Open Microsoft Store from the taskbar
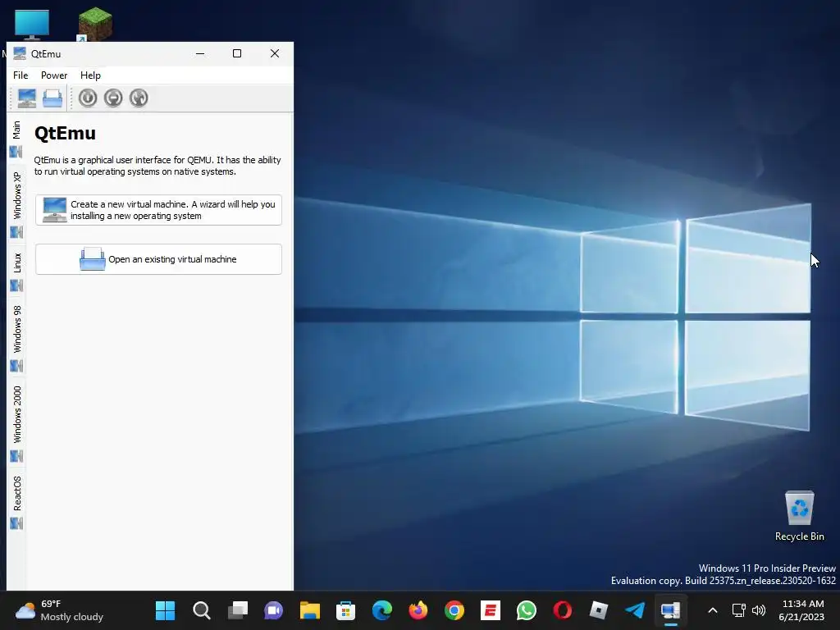 pyautogui.click(x=345, y=610)
